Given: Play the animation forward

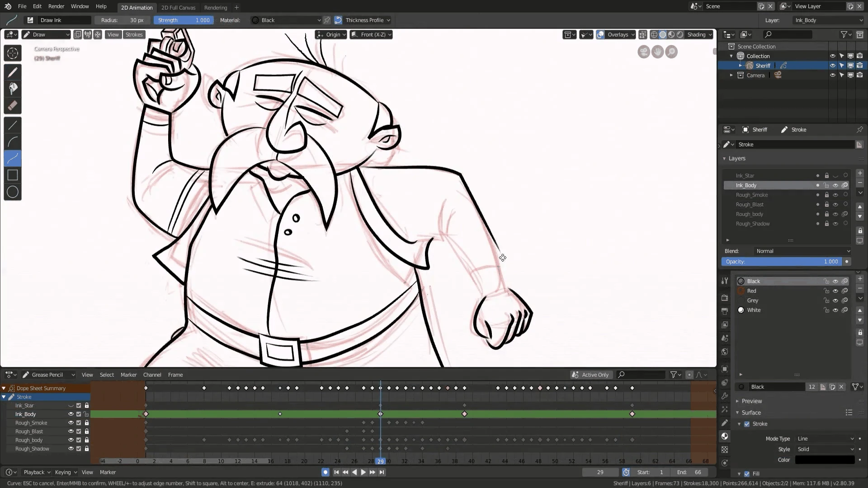Looking at the screenshot, I should tap(363, 472).
